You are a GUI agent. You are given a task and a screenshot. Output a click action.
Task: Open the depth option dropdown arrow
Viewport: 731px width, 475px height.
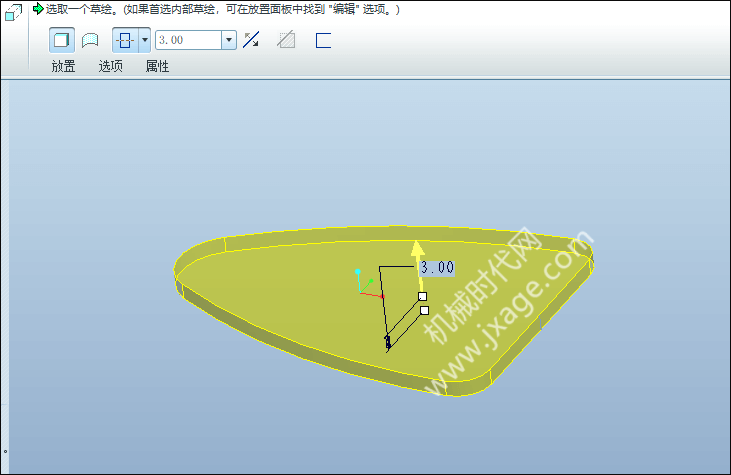tap(145, 40)
